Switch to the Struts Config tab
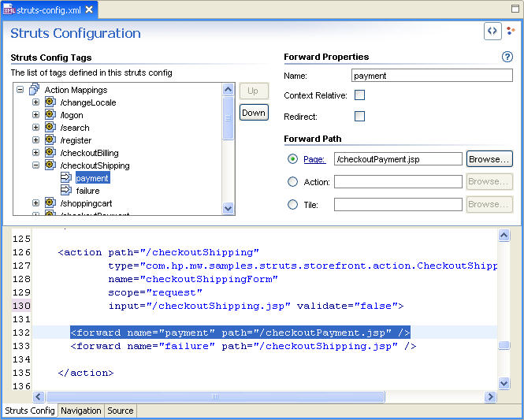Viewport: 524px width, 420px height. click(x=30, y=411)
